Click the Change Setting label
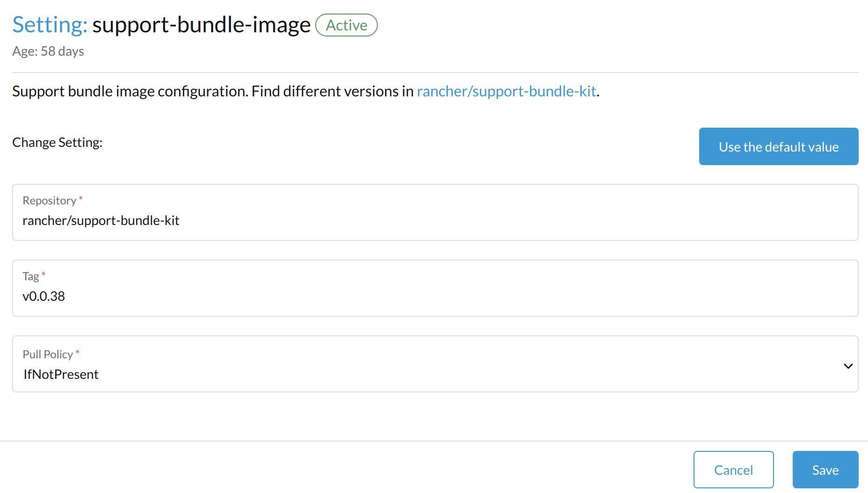 point(57,142)
